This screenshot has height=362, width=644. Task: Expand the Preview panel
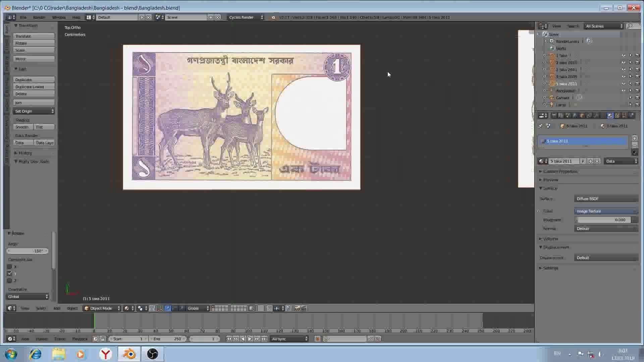pos(550,180)
